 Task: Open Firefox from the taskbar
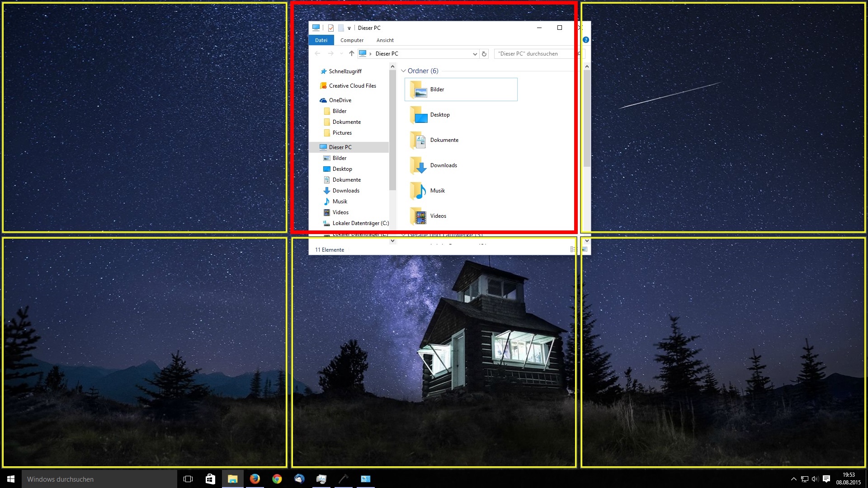255,479
